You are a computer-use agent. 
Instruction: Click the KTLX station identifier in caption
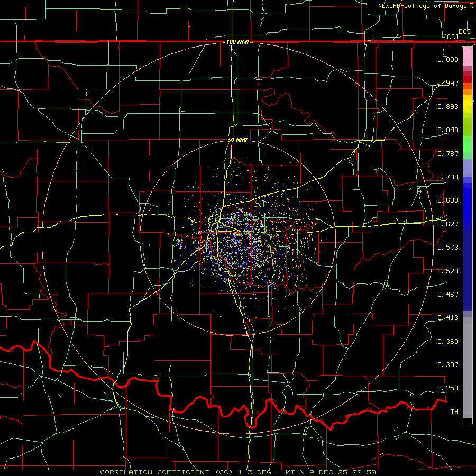pos(296,472)
